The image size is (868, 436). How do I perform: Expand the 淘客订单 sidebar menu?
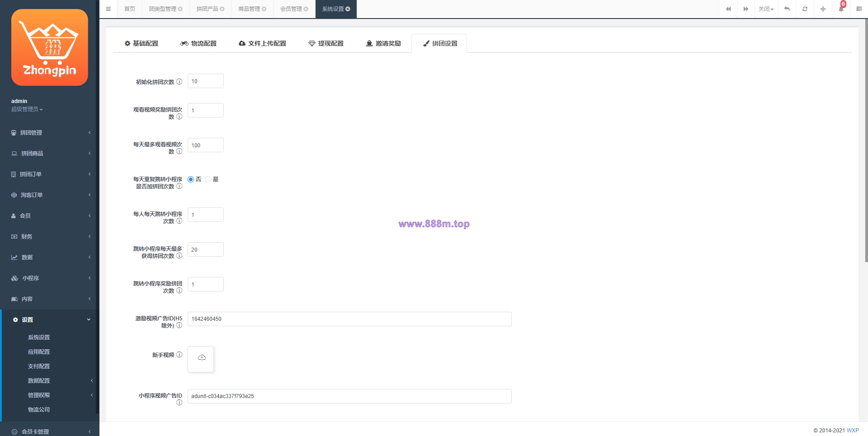coord(50,195)
